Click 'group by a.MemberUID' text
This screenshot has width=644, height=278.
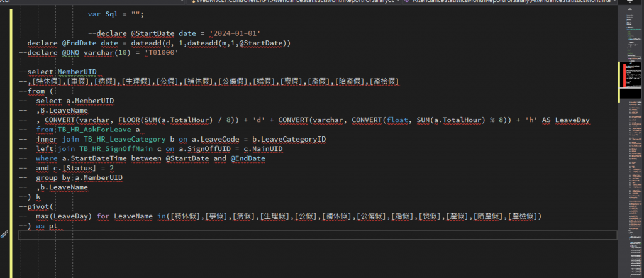pos(79,178)
